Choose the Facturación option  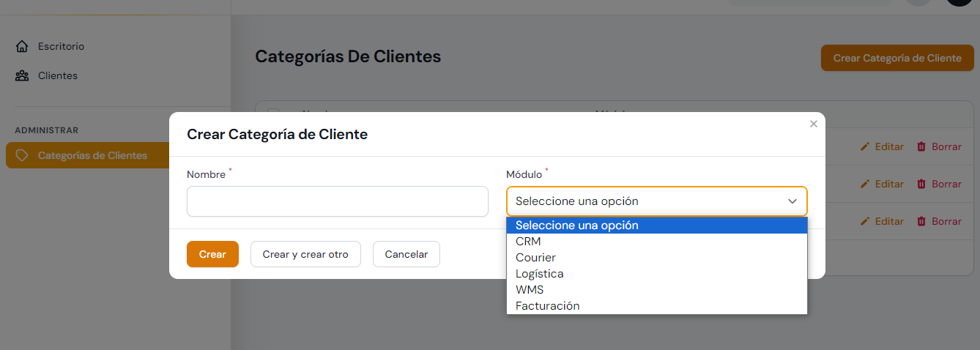pos(547,306)
